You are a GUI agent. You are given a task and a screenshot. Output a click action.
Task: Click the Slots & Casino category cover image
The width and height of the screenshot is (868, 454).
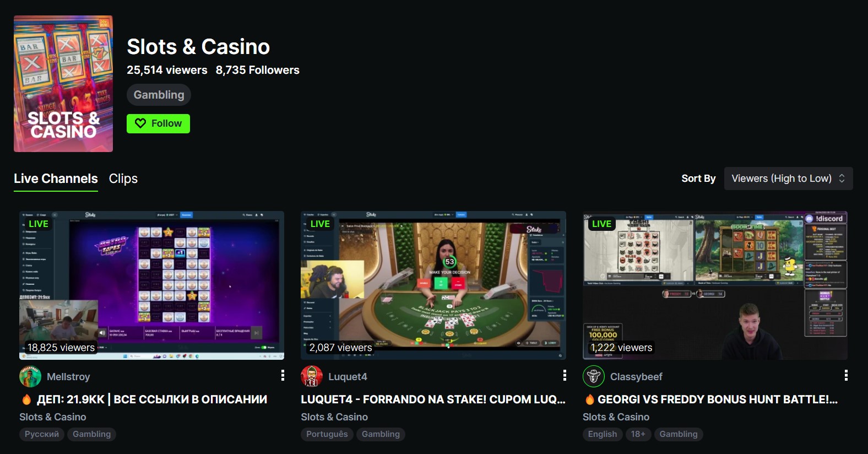(63, 84)
